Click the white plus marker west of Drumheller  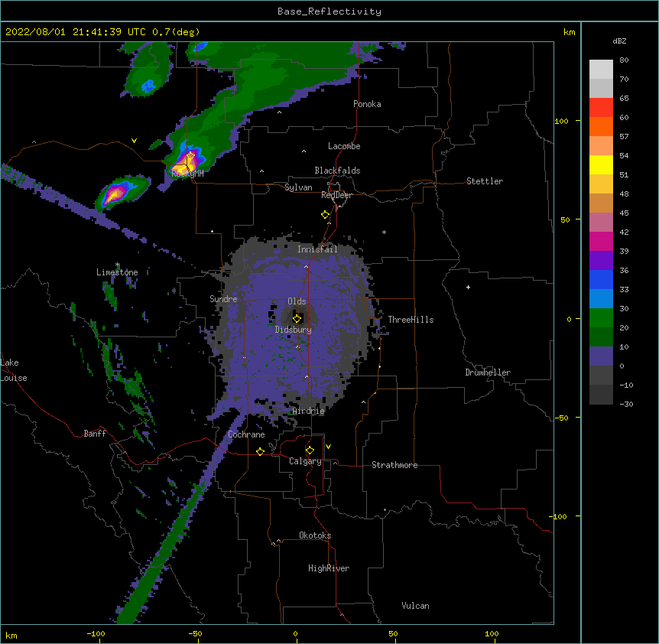468,287
